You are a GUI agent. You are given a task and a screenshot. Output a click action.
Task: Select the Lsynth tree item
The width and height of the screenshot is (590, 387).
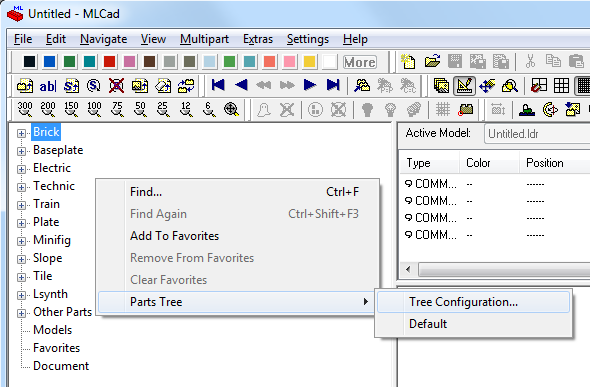(50, 294)
